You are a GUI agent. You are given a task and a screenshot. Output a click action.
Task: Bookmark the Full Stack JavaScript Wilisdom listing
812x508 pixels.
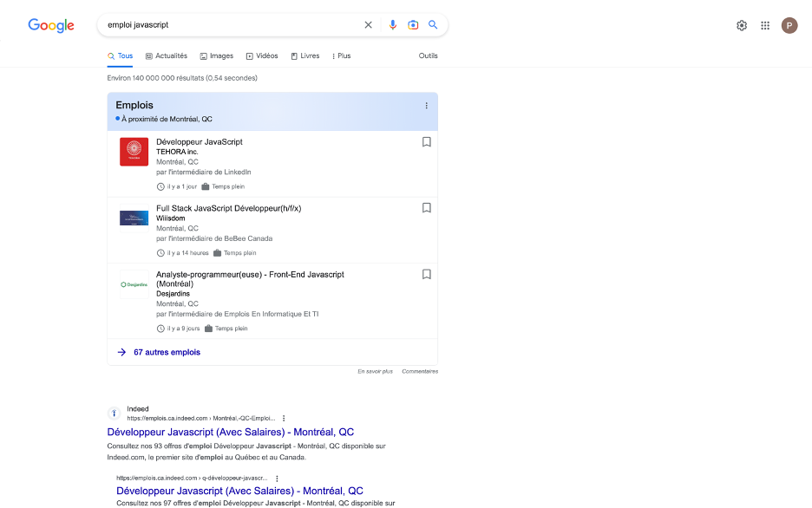426,207
